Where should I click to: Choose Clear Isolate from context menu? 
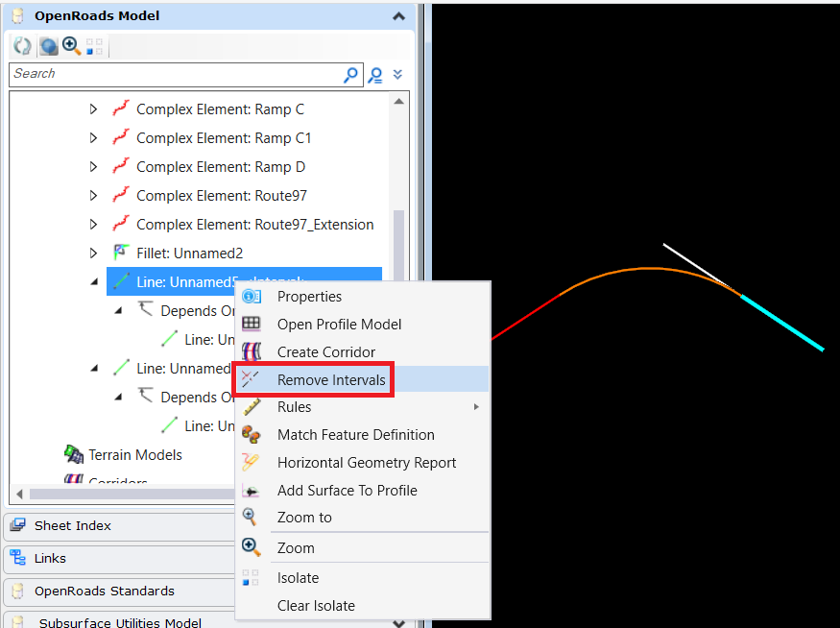tap(316, 606)
